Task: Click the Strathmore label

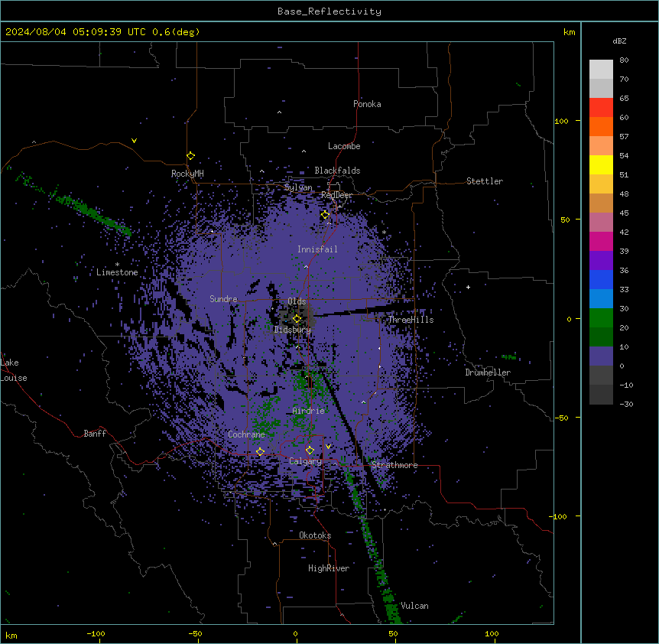Action: [x=394, y=465]
